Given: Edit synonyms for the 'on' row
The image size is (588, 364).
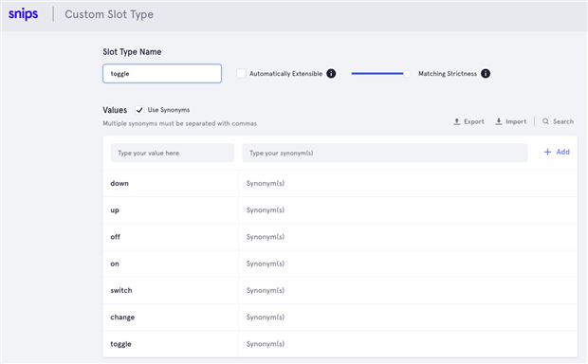Looking at the screenshot, I should (266, 264).
